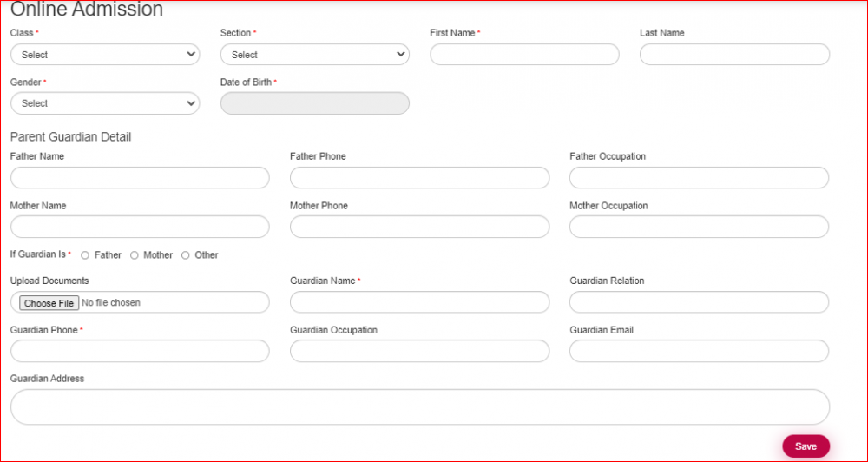The image size is (868, 462).
Task: Select the Father Occupation field
Action: pos(699,178)
